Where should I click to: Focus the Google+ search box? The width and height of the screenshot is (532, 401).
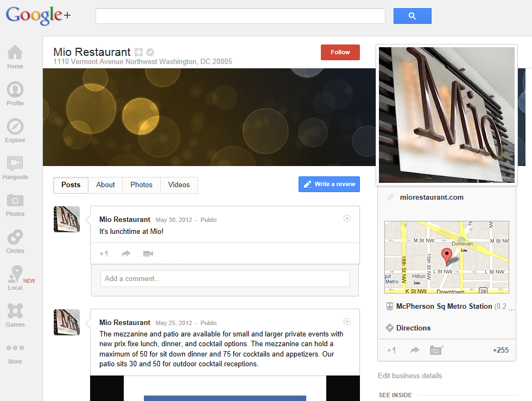(240, 16)
